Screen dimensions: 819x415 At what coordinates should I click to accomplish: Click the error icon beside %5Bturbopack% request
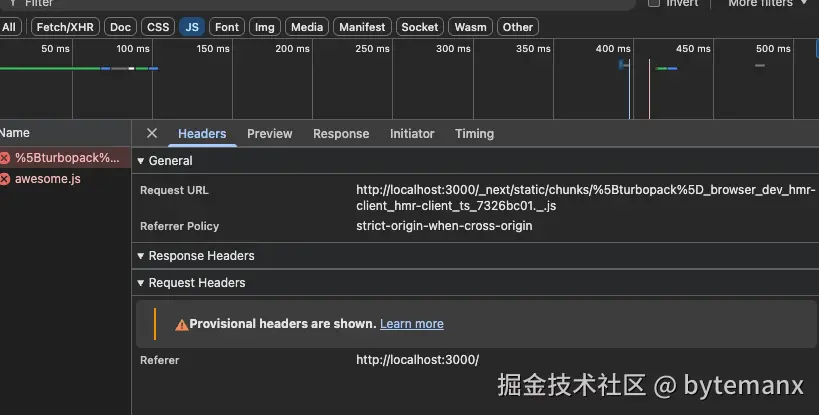pyautogui.click(x=5, y=158)
